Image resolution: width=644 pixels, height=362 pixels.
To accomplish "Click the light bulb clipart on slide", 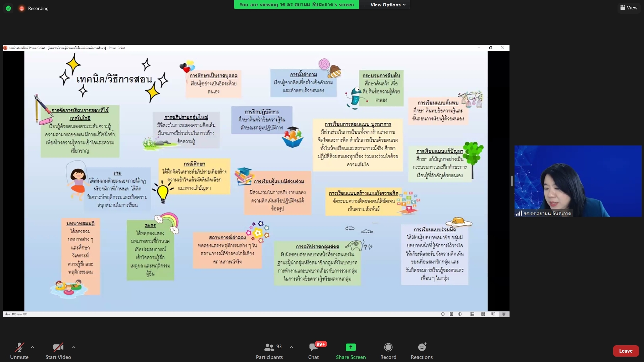I will click(x=163, y=192).
